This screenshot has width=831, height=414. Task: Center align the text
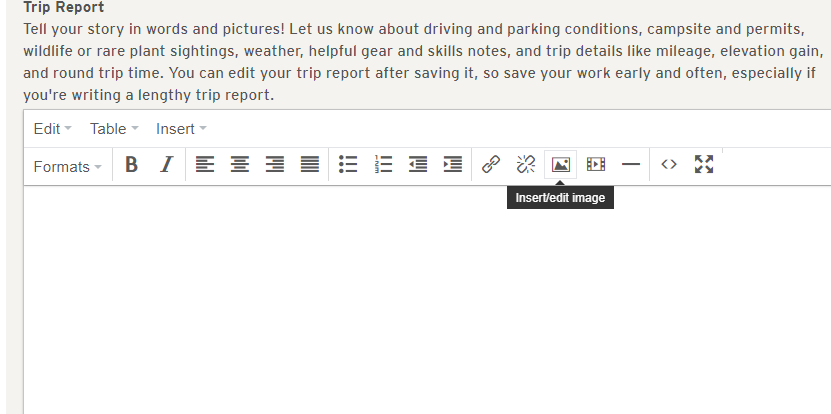pyautogui.click(x=240, y=166)
